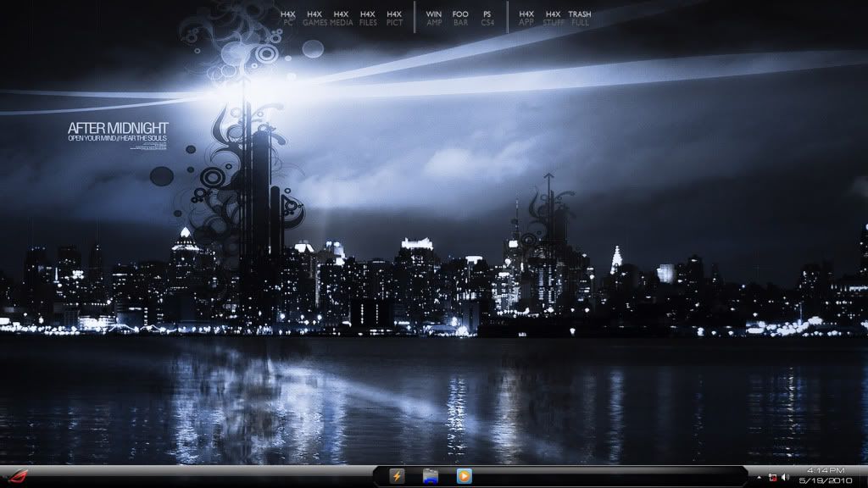Screen dimensions: 868x488
Task: Open the H4X GAMES launcher shortcut
Action: pyautogui.click(x=314, y=19)
